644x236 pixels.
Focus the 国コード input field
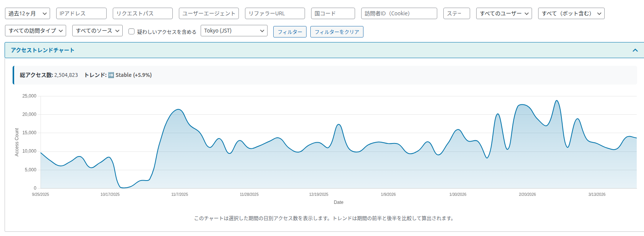click(x=333, y=13)
